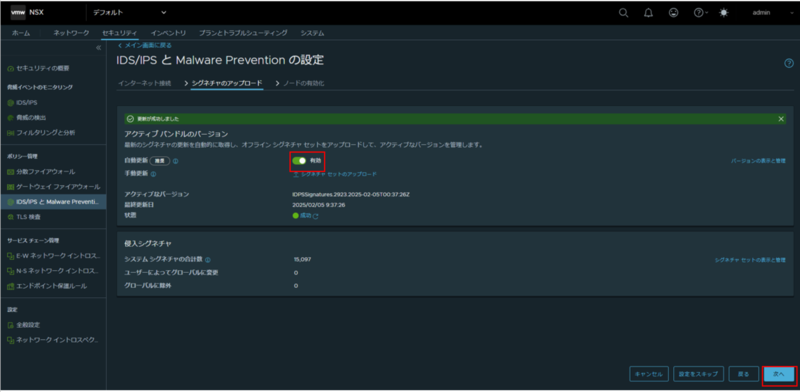800x392 pixels.
Task: Click the N-S ネットワーク sidebar icon
Action: click(11, 270)
